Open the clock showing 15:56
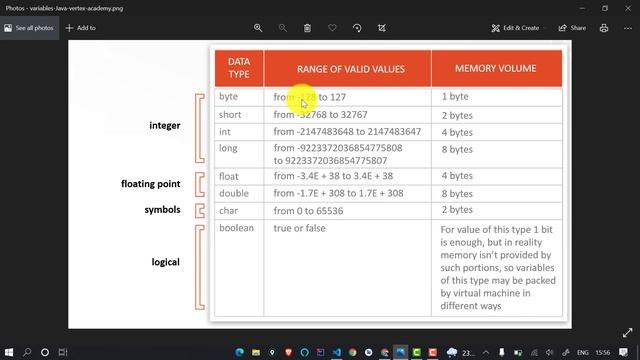 tap(603, 352)
